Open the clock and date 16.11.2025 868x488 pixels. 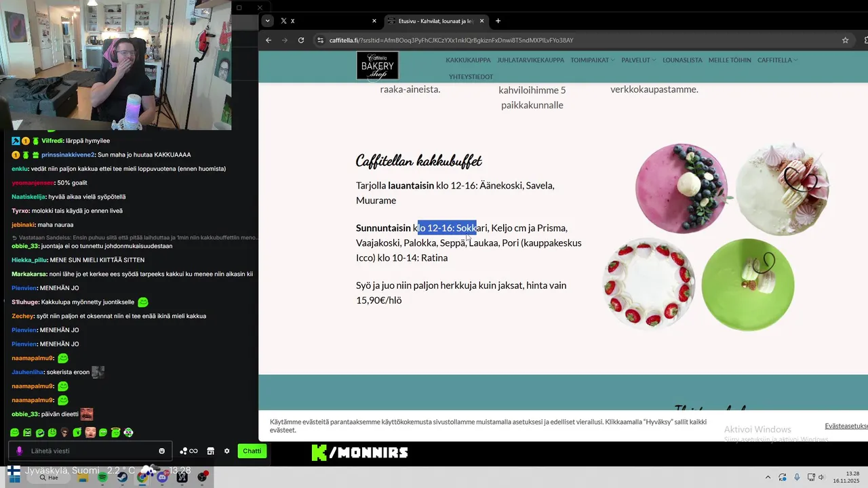coord(846,477)
